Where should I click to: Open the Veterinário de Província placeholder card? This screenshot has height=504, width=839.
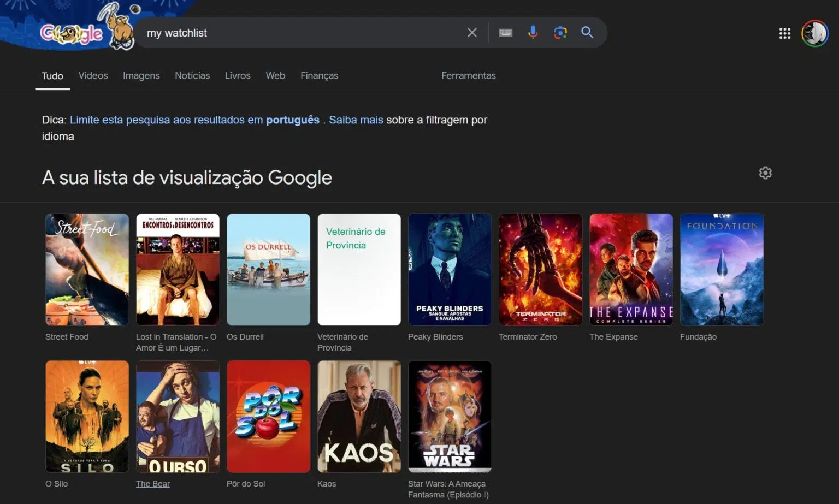[359, 270]
